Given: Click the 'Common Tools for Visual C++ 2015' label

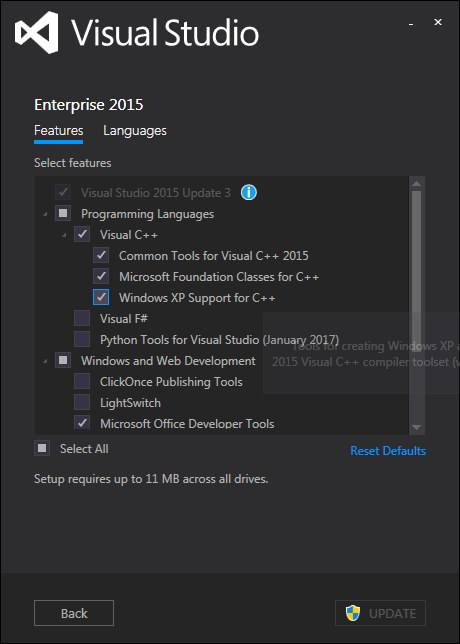Looking at the screenshot, I should coord(214,256).
